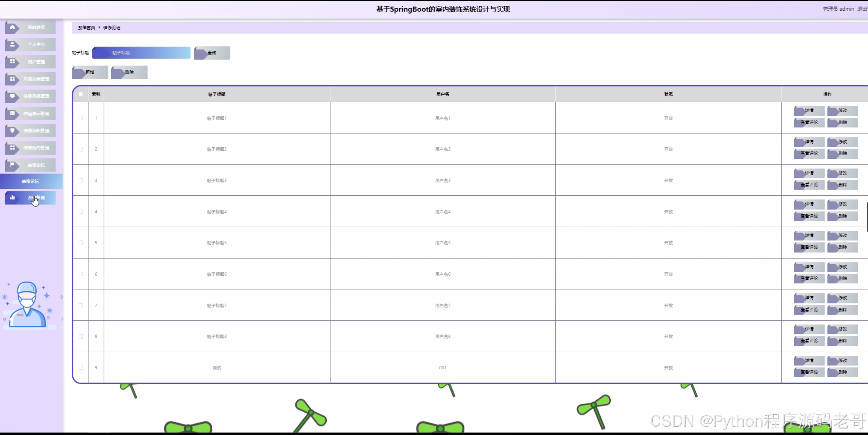Click the home icon for 系统首页

click(12, 27)
